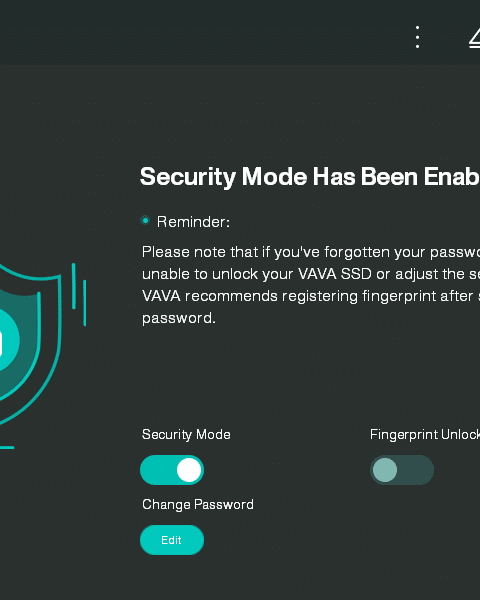This screenshot has height=600, width=480.
Task: Click the Security Mode Has Been Enabled heading
Action: 310,177
